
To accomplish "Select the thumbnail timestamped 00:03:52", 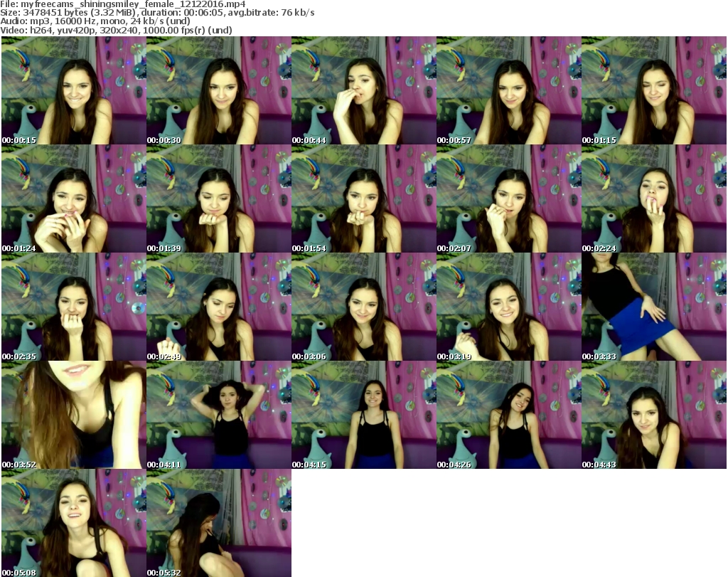I will [x=74, y=414].
